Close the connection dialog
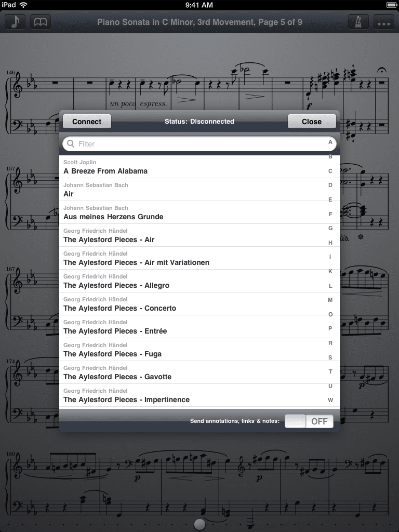 point(312,122)
